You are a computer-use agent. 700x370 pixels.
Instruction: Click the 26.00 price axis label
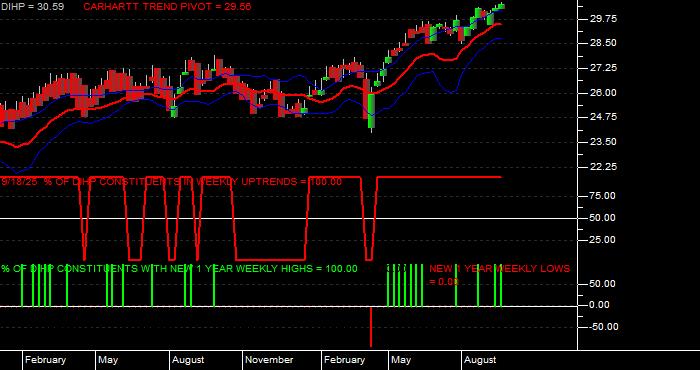[x=603, y=93]
